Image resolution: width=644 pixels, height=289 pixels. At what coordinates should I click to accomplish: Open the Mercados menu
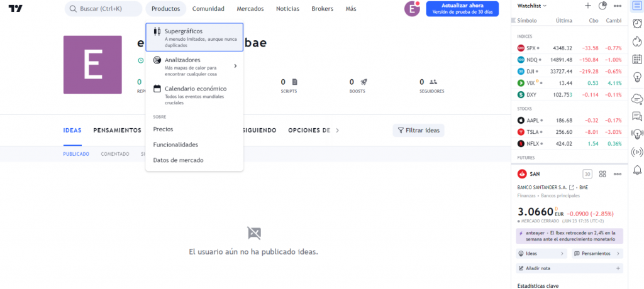pyautogui.click(x=250, y=9)
